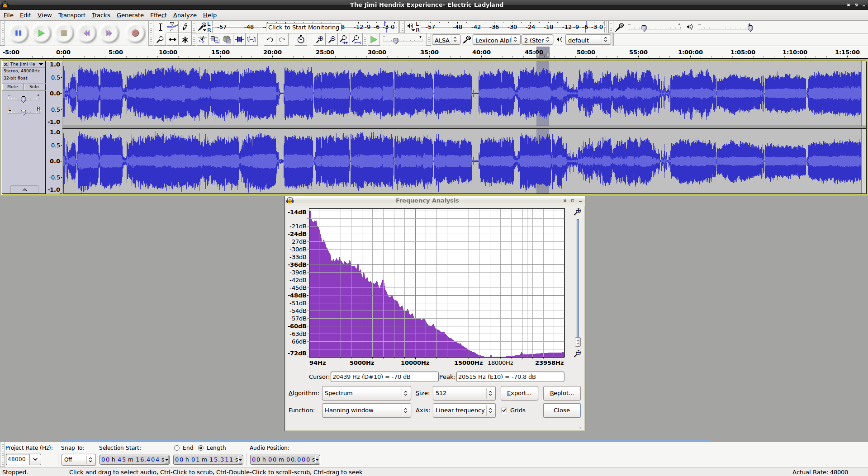Image resolution: width=868 pixels, height=476 pixels.
Task: Open the Axis Linear frequency dropdown
Action: (x=464, y=410)
